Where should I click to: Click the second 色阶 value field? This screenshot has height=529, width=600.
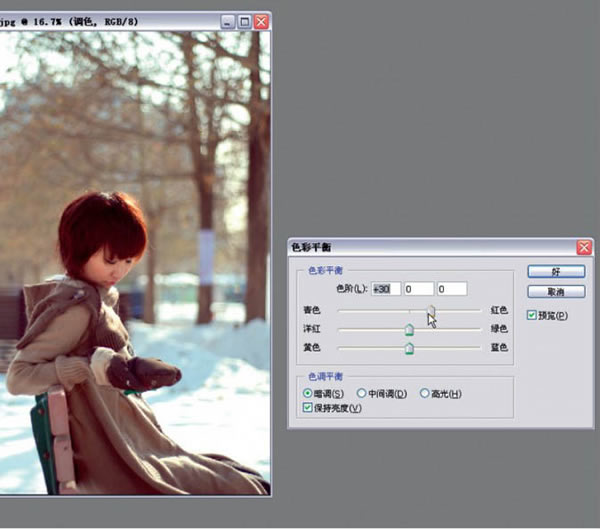coord(418,289)
